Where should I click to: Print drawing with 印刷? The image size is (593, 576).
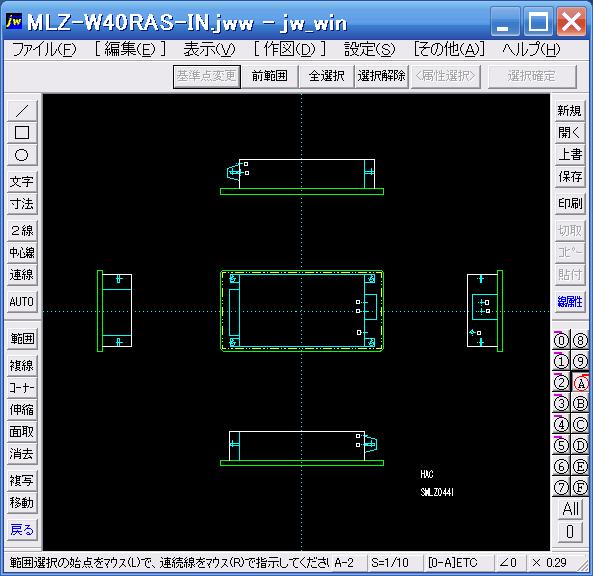570,203
